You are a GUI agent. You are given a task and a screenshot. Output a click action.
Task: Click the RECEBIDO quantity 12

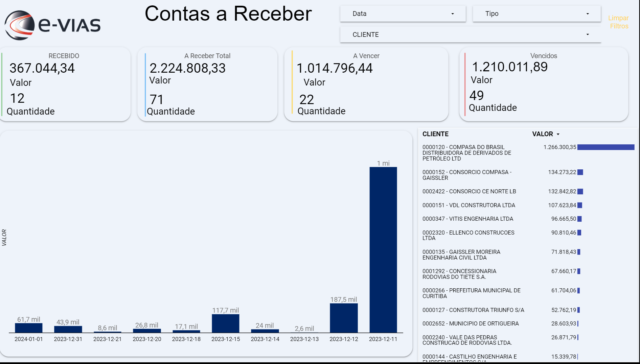17,98
